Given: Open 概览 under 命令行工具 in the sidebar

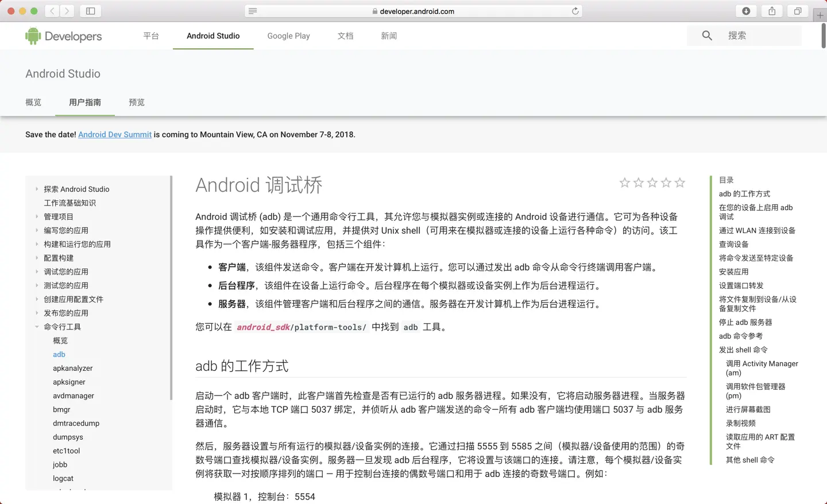Looking at the screenshot, I should (60, 340).
